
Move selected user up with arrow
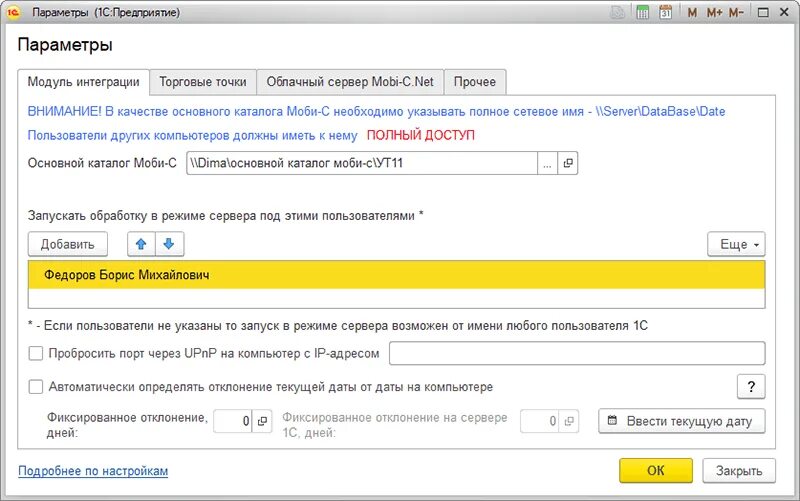pyautogui.click(x=141, y=244)
